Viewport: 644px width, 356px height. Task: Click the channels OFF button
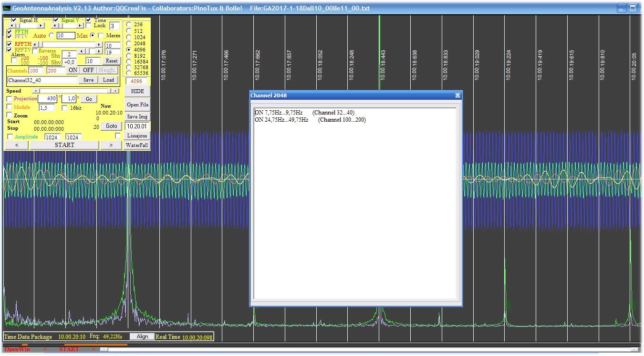(88, 70)
